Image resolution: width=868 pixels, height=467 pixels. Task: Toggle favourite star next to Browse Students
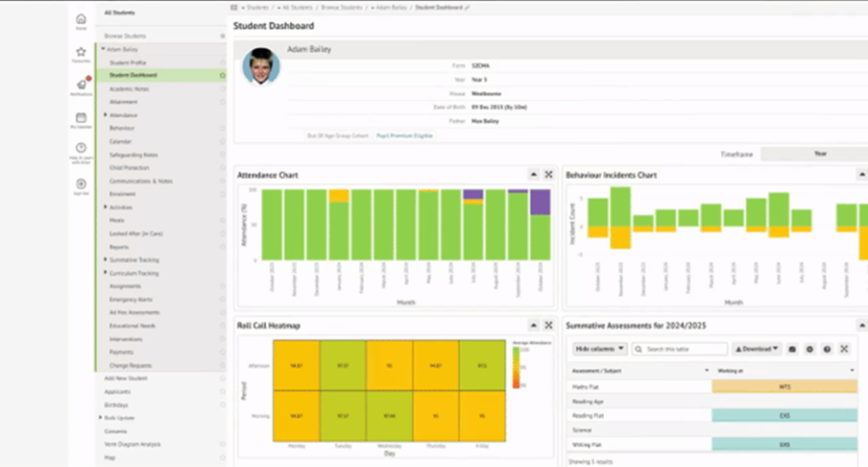[223, 36]
